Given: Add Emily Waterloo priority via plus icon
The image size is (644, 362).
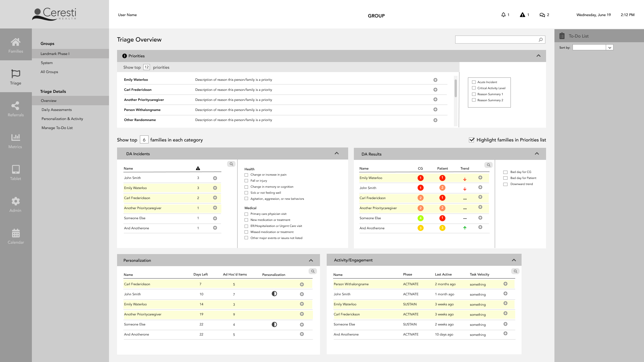Looking at the screenshot, I should pos(435,80).
